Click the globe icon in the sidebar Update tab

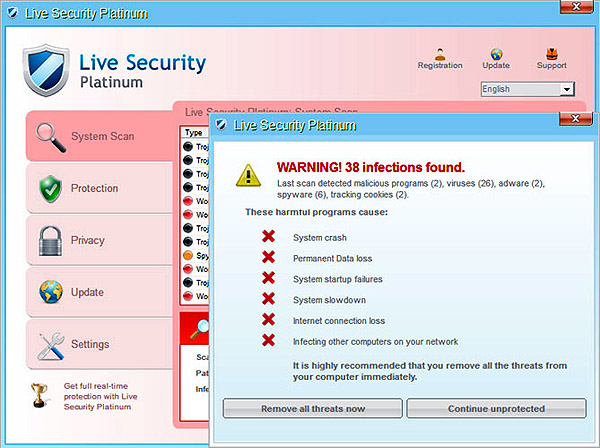(51, 292)
